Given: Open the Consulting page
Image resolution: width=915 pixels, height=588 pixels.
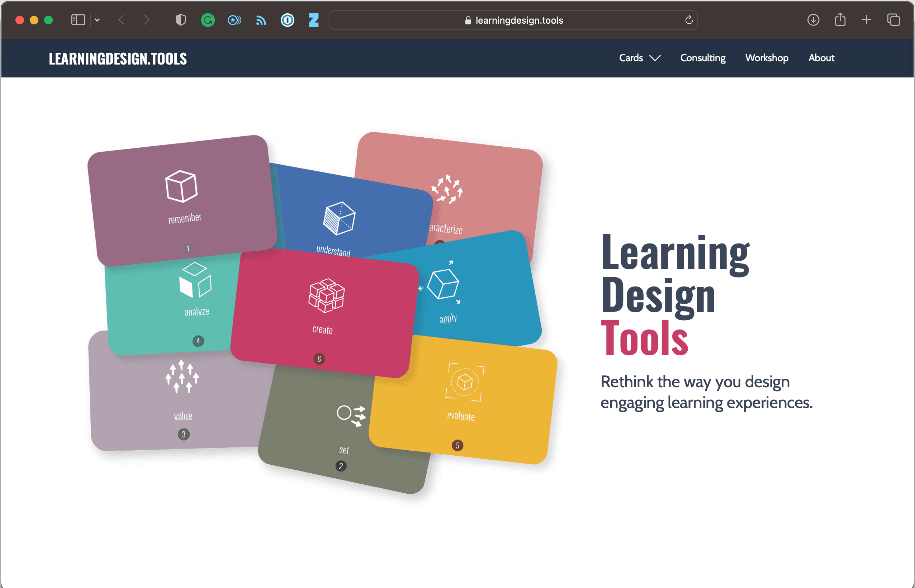Looking at the screenshot, I should tap(703, 58).
